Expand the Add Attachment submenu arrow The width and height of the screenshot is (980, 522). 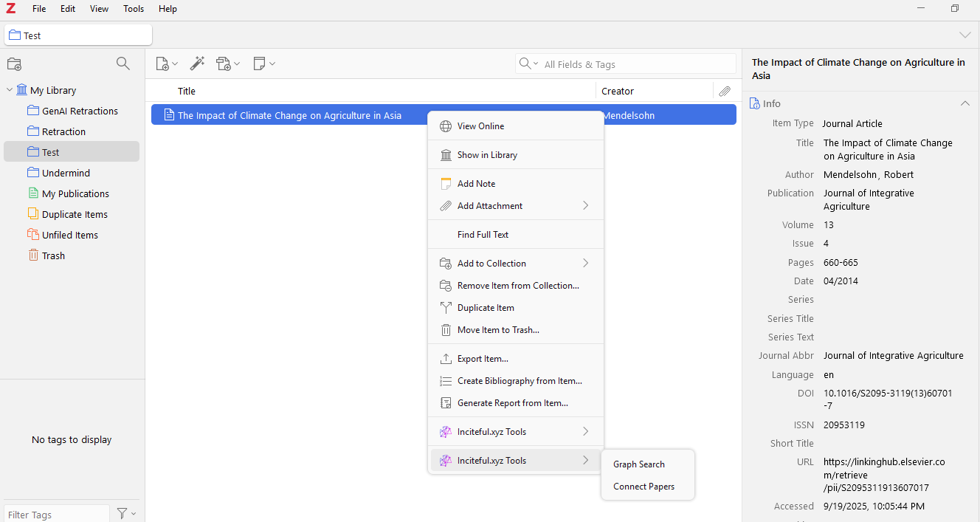point(586,206)
